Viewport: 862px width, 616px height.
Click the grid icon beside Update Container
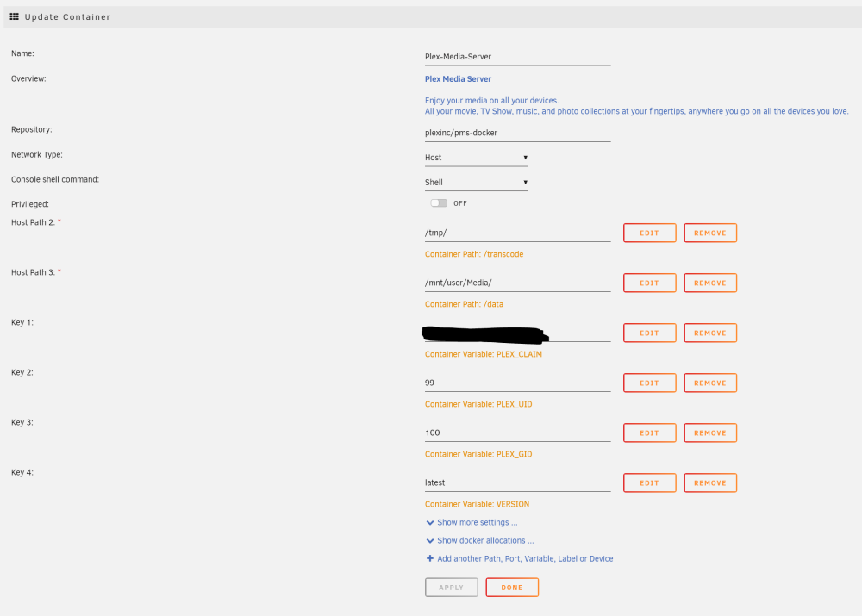[15, 16]
